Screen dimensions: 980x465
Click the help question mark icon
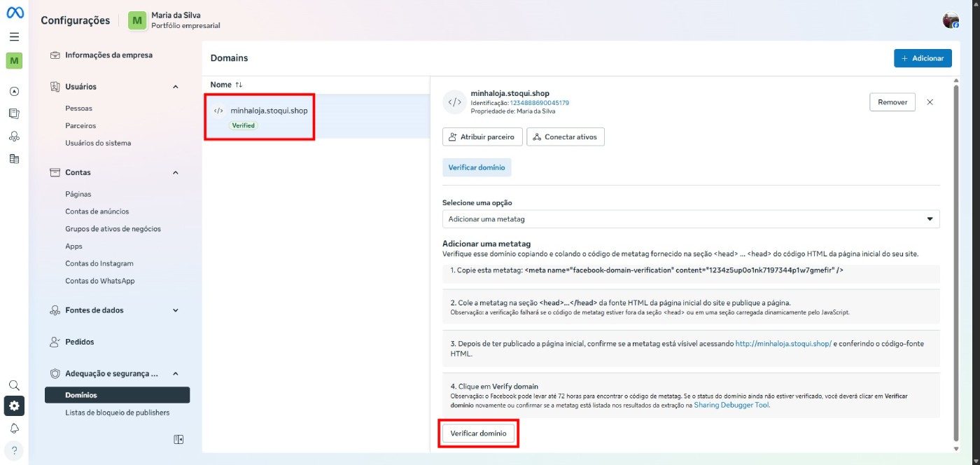coord(14,450)
